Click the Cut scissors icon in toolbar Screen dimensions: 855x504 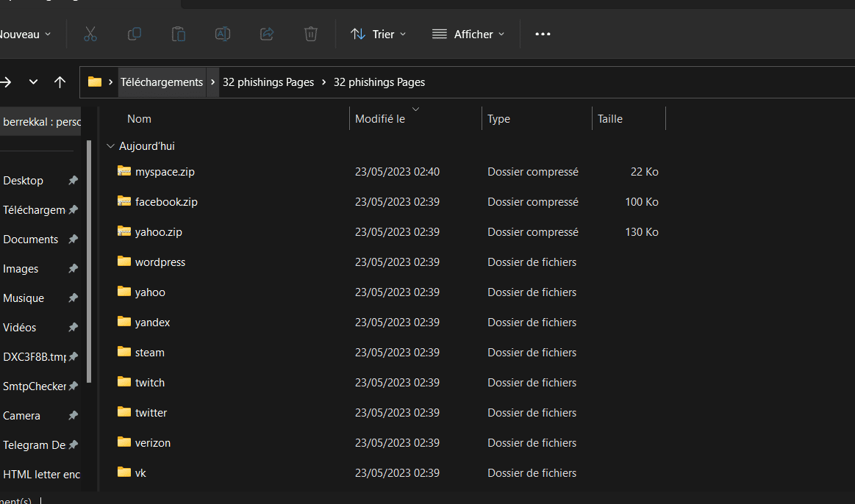tap(90, 34)
